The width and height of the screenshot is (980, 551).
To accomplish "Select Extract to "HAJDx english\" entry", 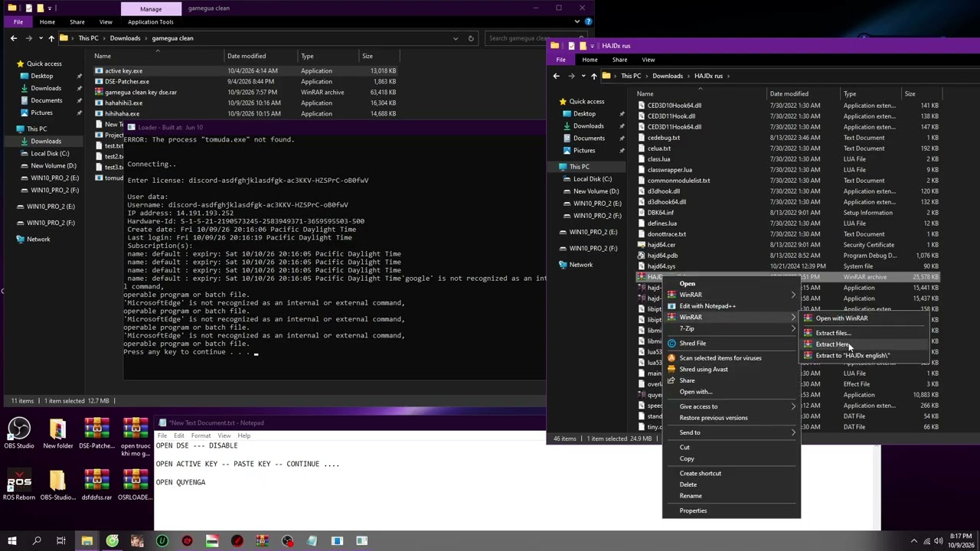I will click(852, 355).
